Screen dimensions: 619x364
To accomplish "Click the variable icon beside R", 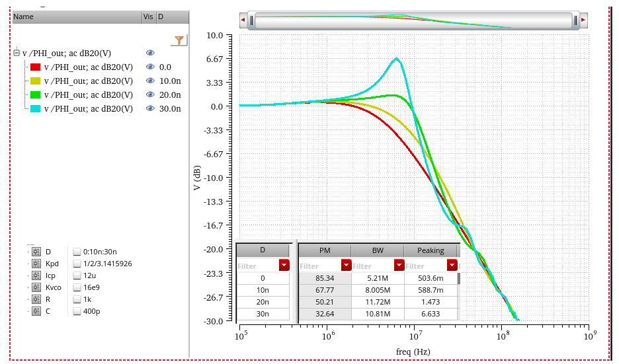I will [x=36, y=299].
